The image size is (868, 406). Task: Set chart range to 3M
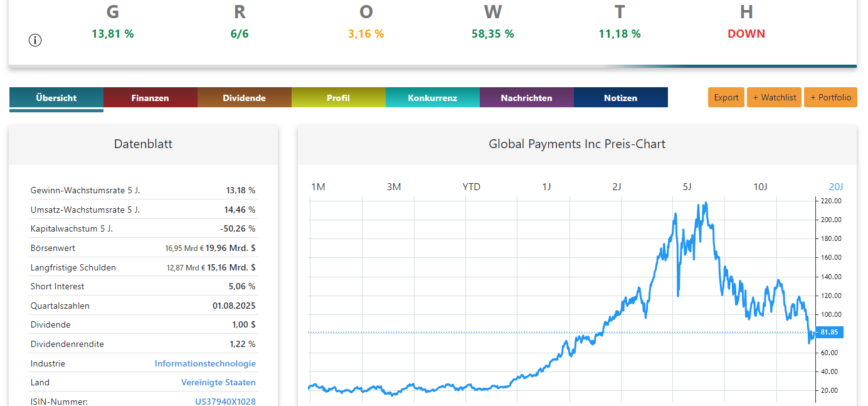[x=394, y=187]
